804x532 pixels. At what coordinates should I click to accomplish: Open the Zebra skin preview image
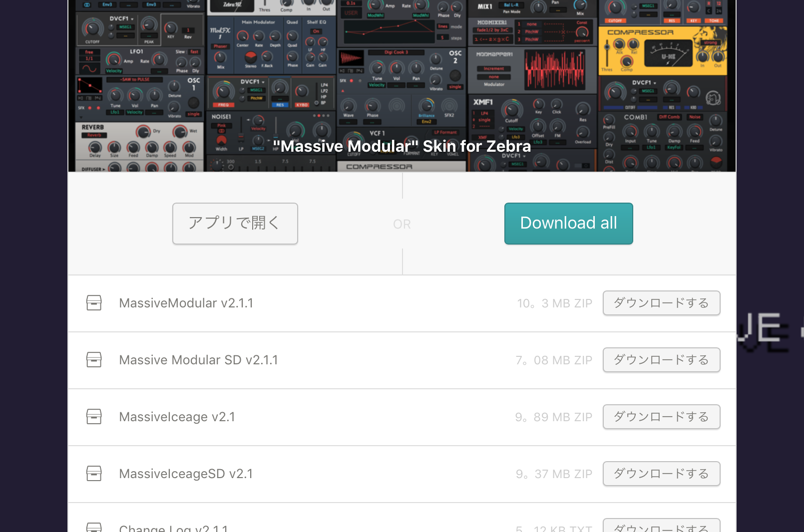click(402, 86)
